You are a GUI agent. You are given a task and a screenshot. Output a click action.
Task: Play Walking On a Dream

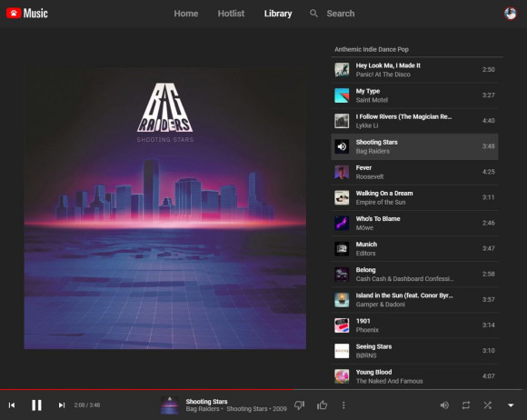pyautogui.click(x=414, y=197)
